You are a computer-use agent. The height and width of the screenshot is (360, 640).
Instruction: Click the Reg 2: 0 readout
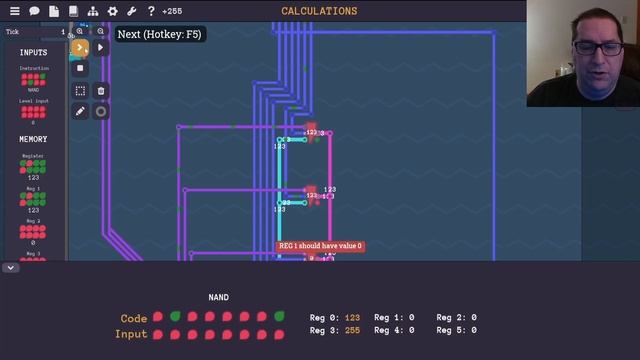click(457, 318)
